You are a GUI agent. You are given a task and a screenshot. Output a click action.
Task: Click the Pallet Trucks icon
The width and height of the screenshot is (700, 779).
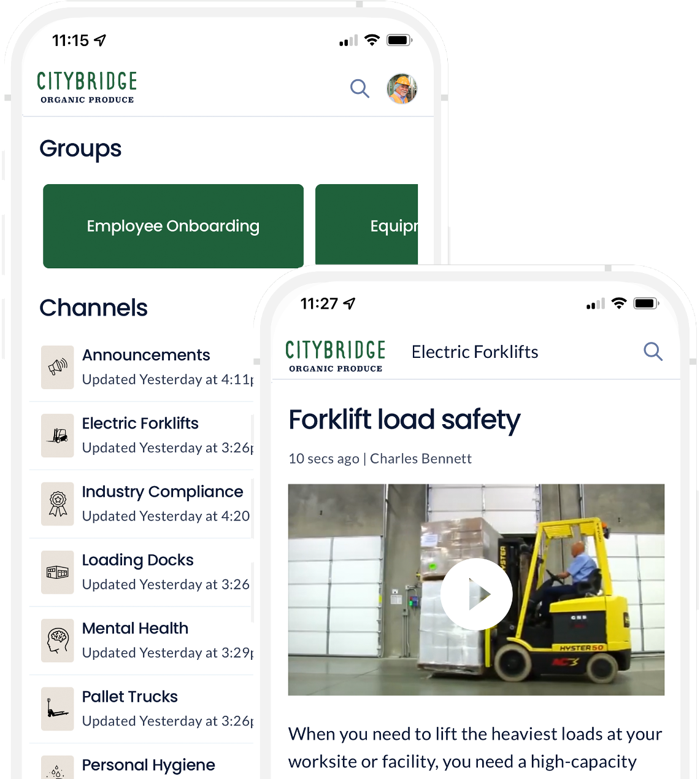58,709
